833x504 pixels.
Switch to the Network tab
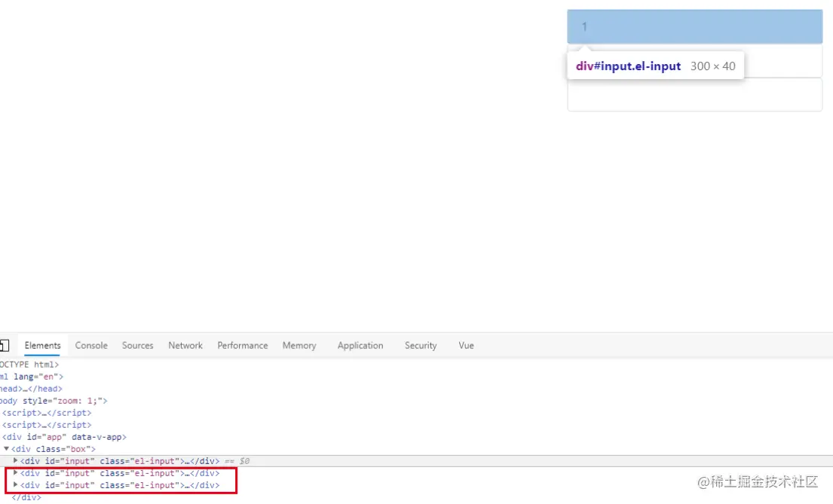[x=185, y=345]
